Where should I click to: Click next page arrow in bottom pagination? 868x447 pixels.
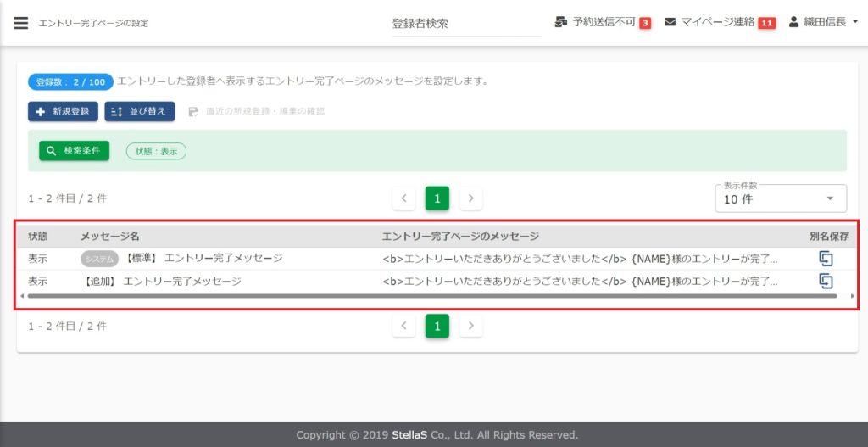tap(471, 326)
